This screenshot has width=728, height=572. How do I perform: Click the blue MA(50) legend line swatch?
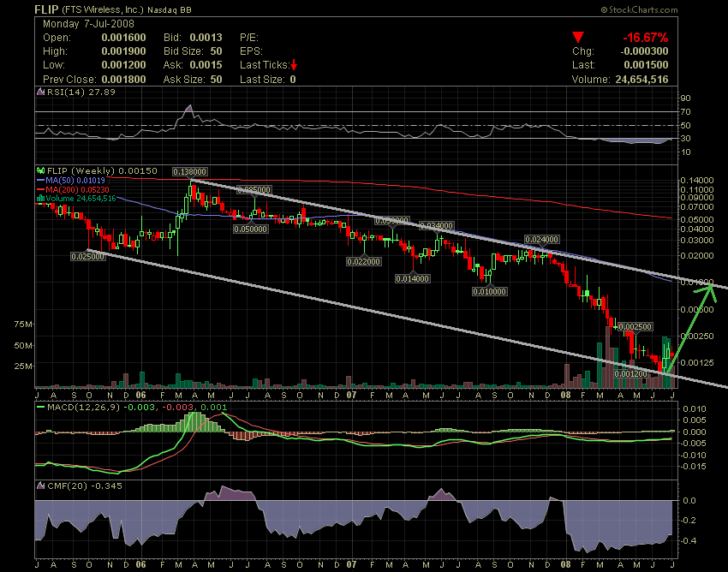pyautogui.click(x=41, y=180)
